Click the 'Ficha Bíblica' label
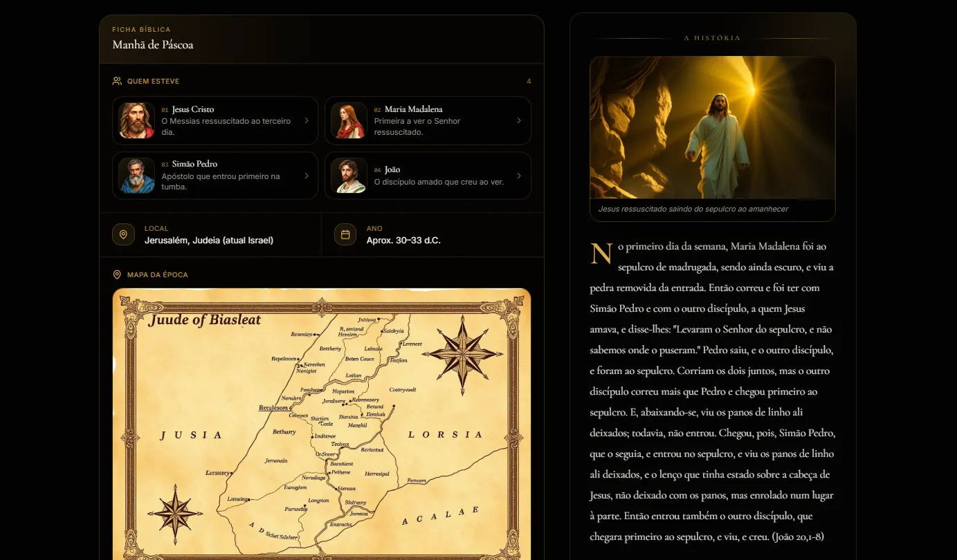 coord(141,30)
